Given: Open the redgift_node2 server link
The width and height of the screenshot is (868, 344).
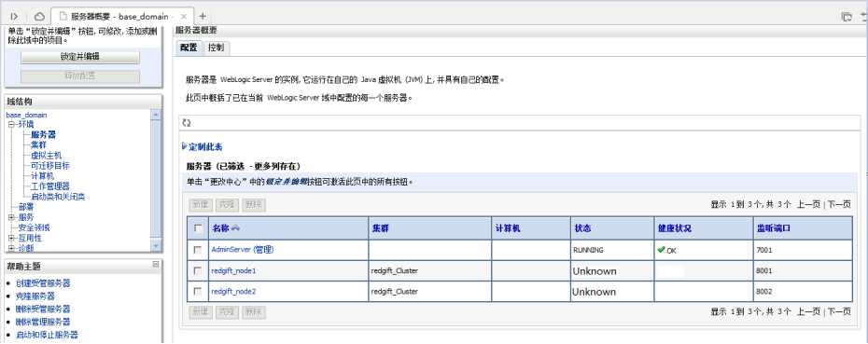Looking at the screenshot, I should pyautogui.click(x=233, y=292).
